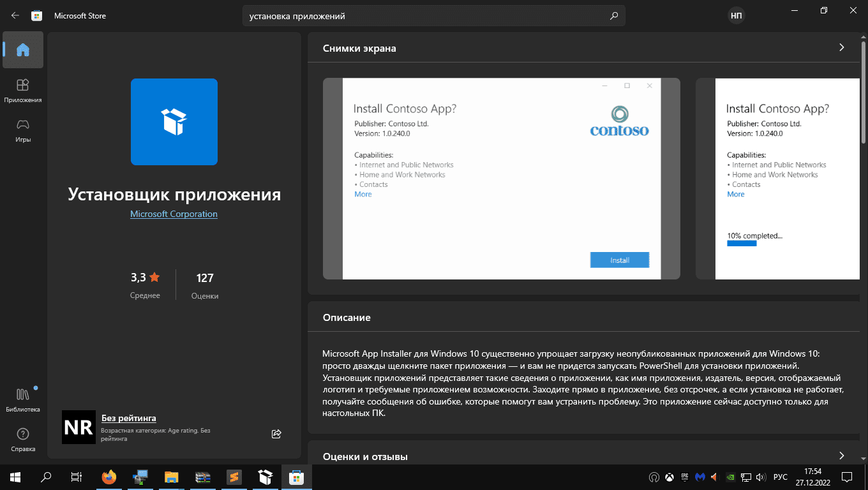Share the app using the share icon
Viewport: 868px width, 490px height.
click(x=276, y=434)
